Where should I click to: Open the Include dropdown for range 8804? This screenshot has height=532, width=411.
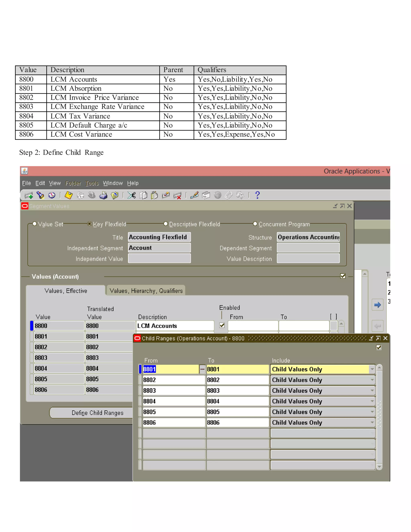(x=372, y=401)
